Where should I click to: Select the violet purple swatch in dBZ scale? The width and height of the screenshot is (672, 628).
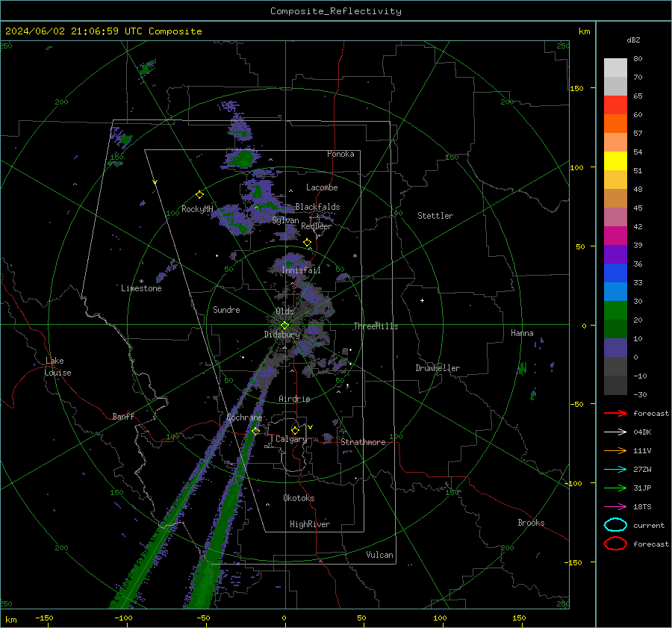click(615, 255)
